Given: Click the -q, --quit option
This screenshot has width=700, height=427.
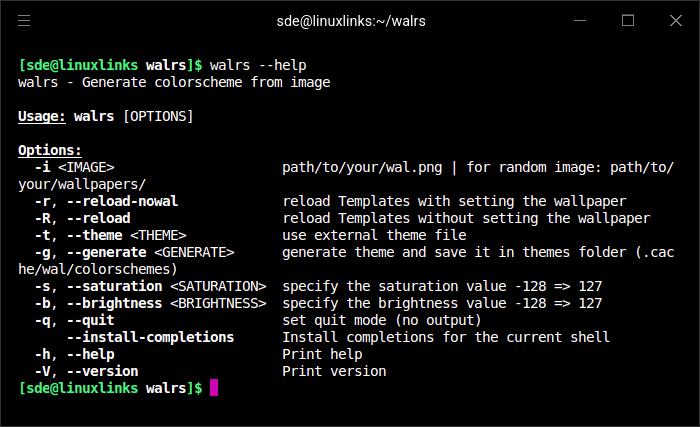Looking at the screenshot, I should (75, 320).
